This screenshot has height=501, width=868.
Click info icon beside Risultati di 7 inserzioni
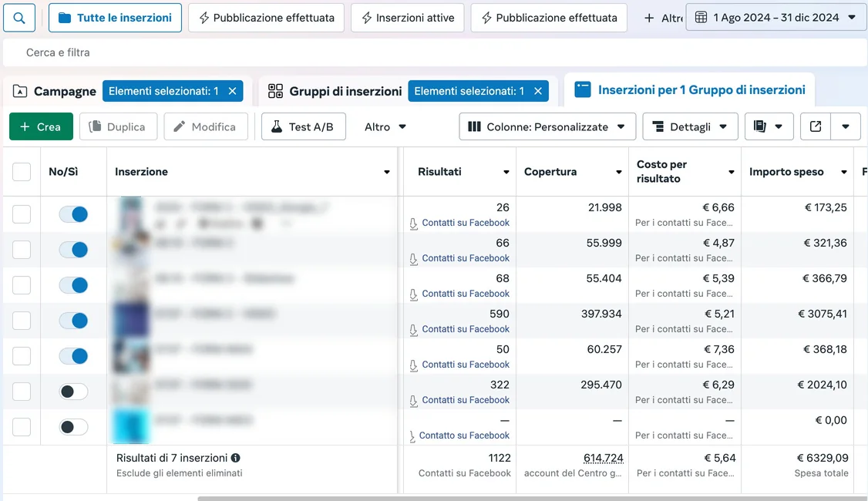click(236, 458)
